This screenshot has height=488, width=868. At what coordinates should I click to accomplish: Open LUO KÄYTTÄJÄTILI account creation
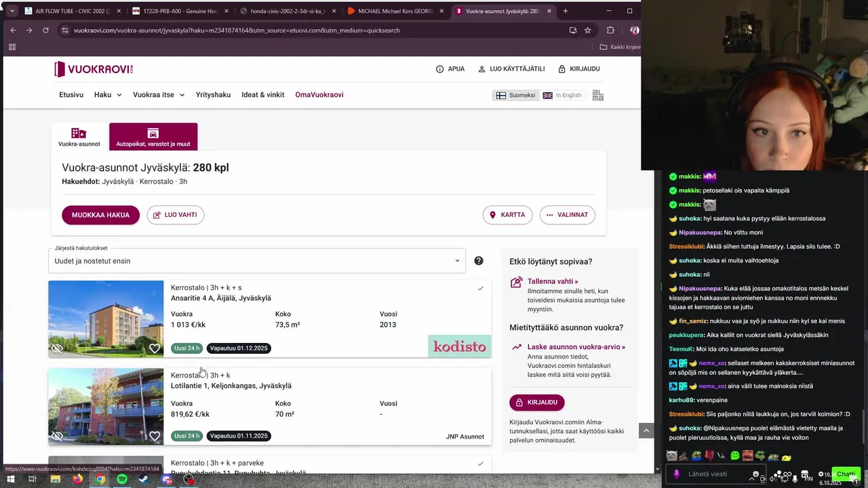[511, 69]
